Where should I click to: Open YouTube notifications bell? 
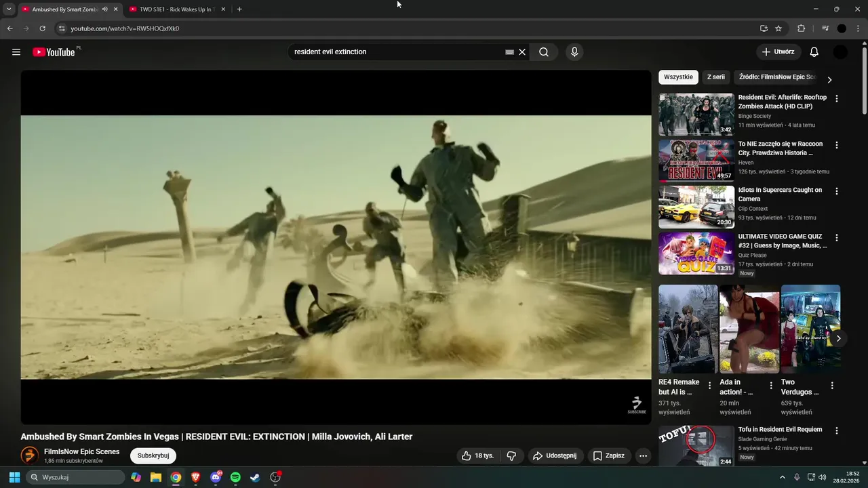(x=814, y=52)
